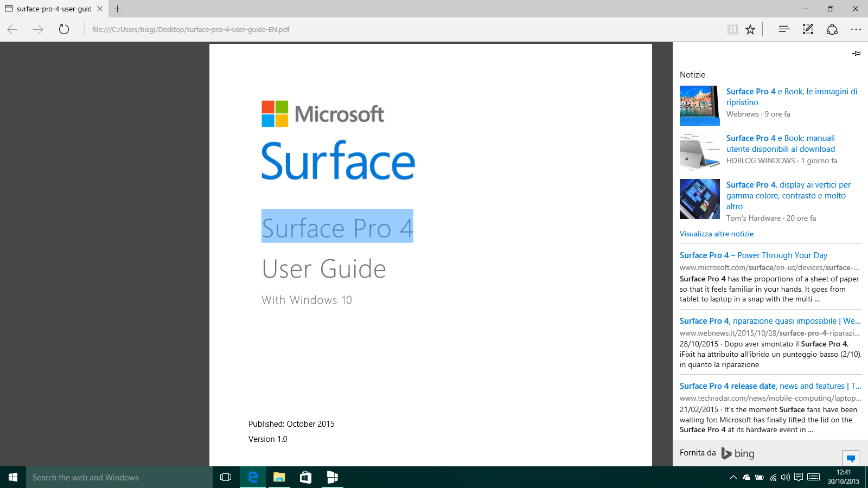Add page to favorites with star icon

(x=750, y=29)
